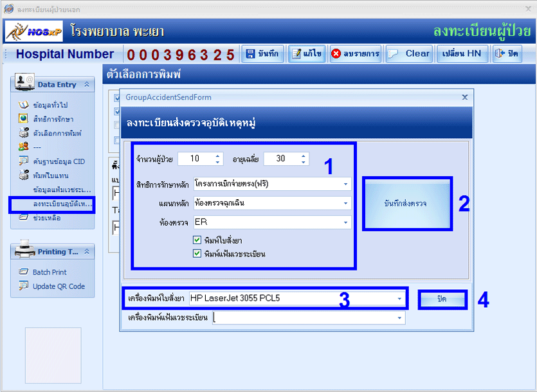This screenshot has height=392, width=537.
Task: Click the Hospital Number 000396325
Action: pos(181,55)
